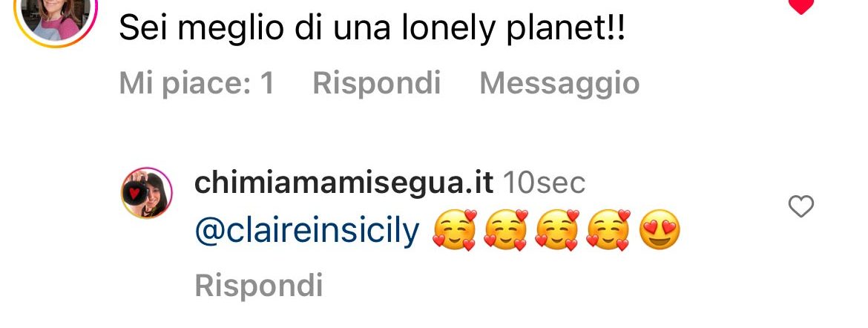
Task: Tap the fourth smiling-with-hearts emoji
Action: (x=608, y=230)
